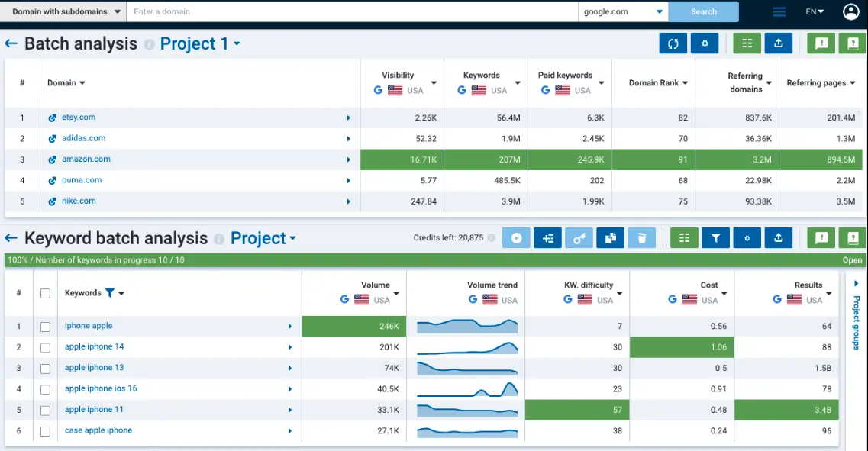Copy keywords with the duplicate icon
The height and width of the screenshot is (451, 868).
tap(610, 237)
